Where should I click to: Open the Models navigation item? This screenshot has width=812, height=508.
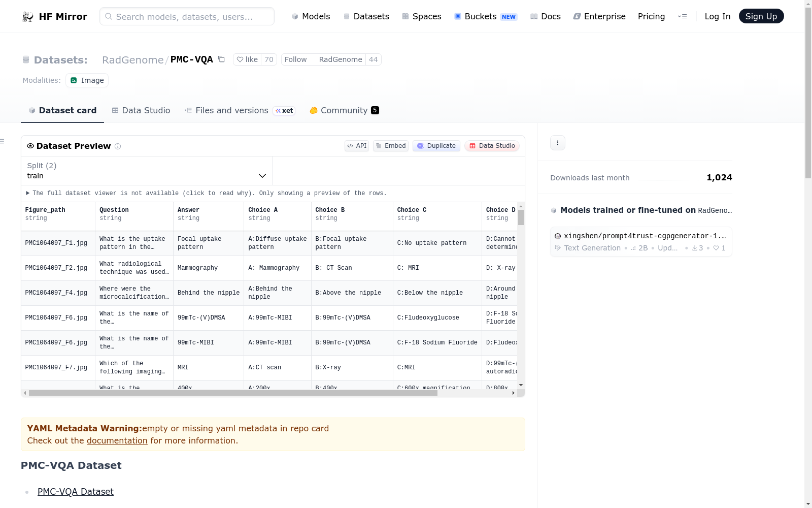311,16
